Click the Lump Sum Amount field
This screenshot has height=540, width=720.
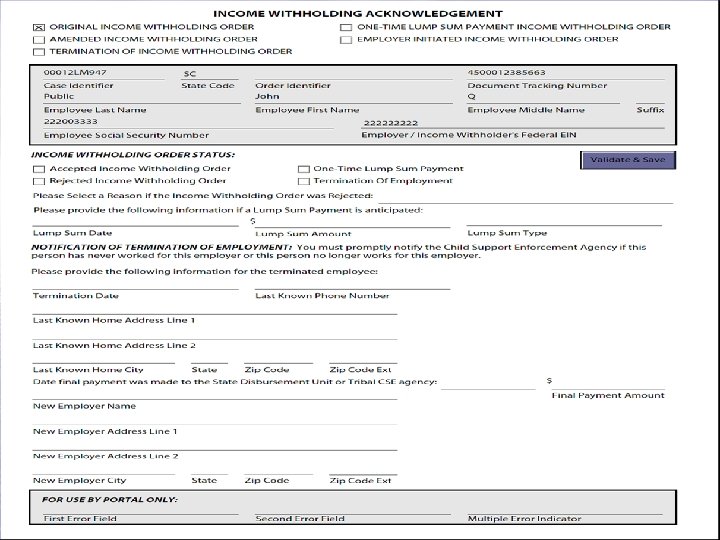click(x=353, y=221)
